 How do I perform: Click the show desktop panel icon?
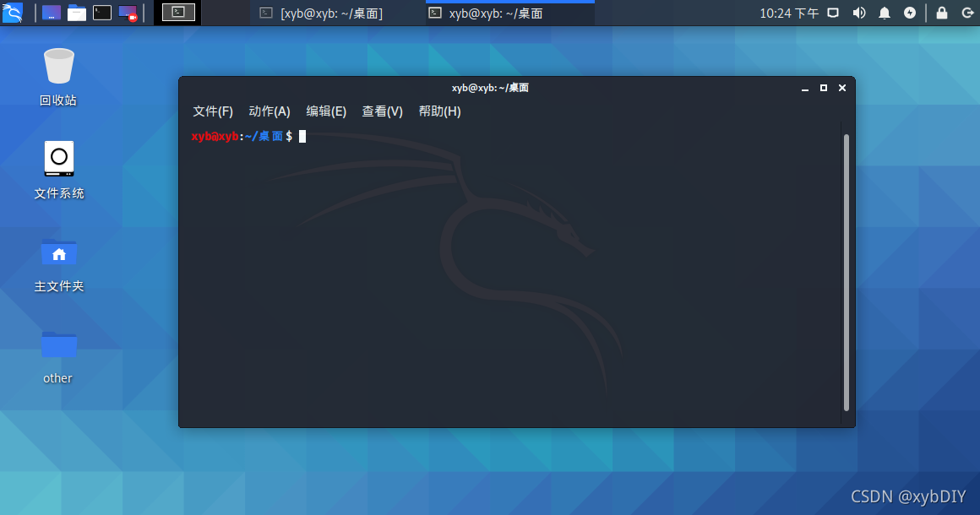pyautogui.click(x=52, y=13)
